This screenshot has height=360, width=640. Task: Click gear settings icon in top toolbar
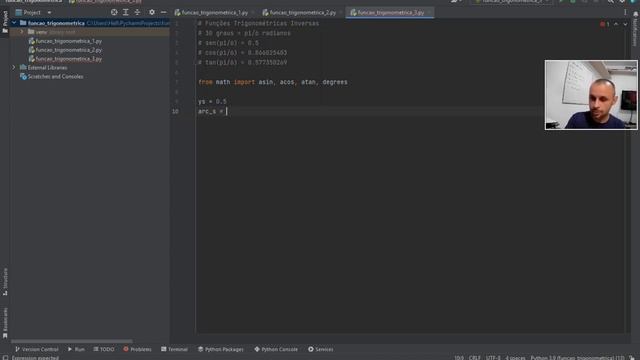click(622, 2)
